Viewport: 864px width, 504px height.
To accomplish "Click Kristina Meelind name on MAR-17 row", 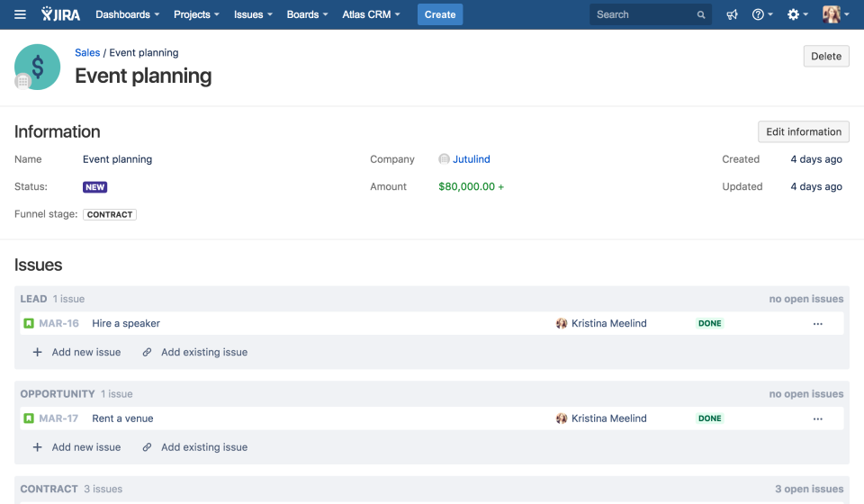I will point(609,418).
